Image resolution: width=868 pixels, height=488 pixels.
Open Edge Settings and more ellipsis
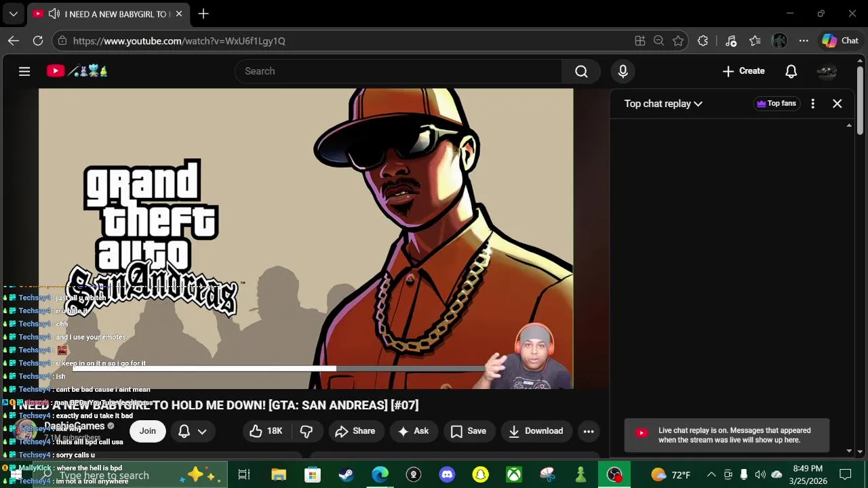pos(804,41)
